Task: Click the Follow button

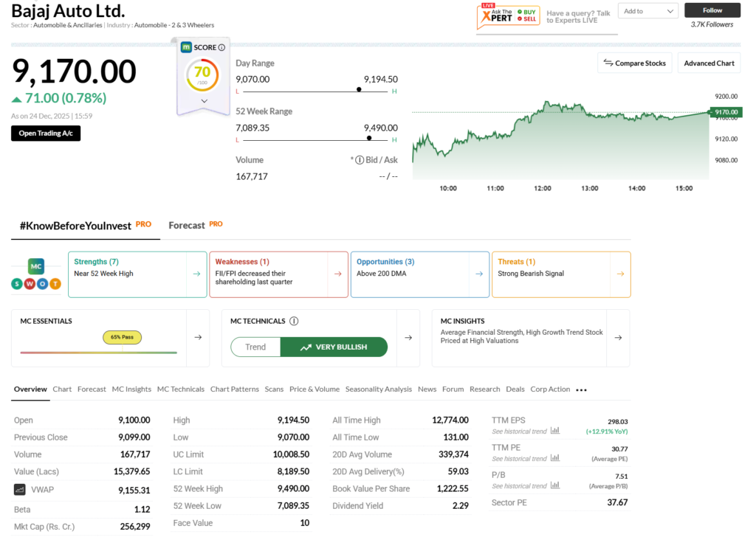Action: (x=712, y=10)
